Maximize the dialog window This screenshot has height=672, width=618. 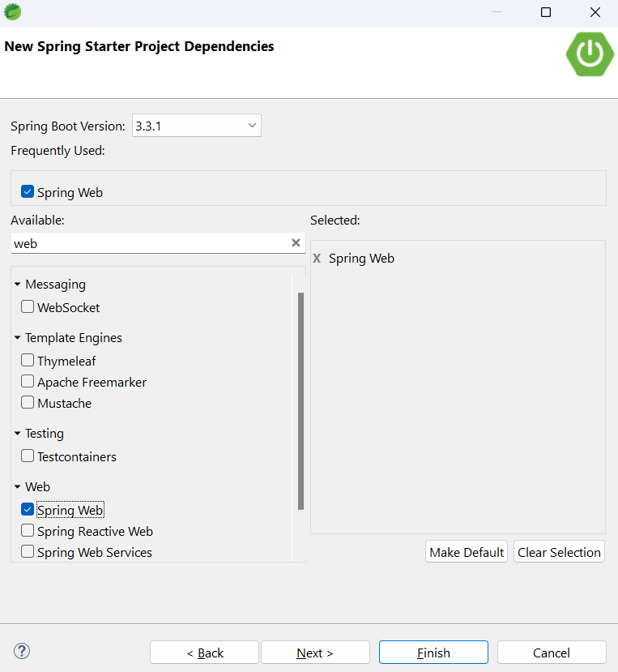click(546, 12)
